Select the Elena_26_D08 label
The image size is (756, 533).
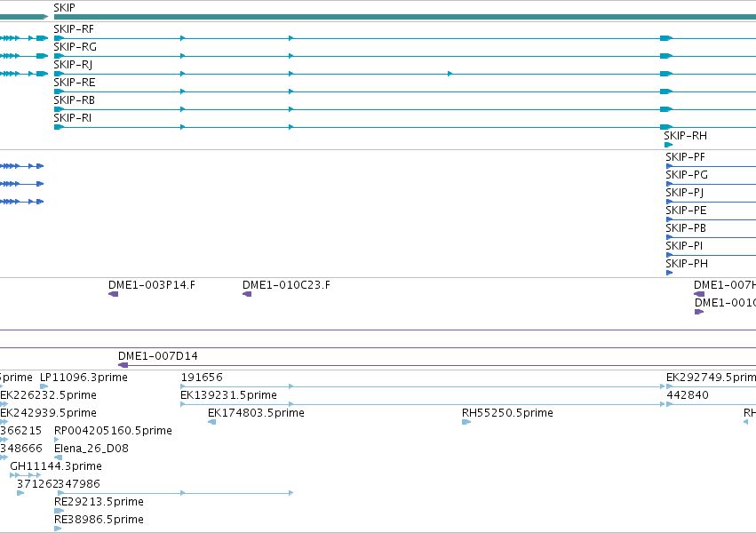[x=92, y=449]
